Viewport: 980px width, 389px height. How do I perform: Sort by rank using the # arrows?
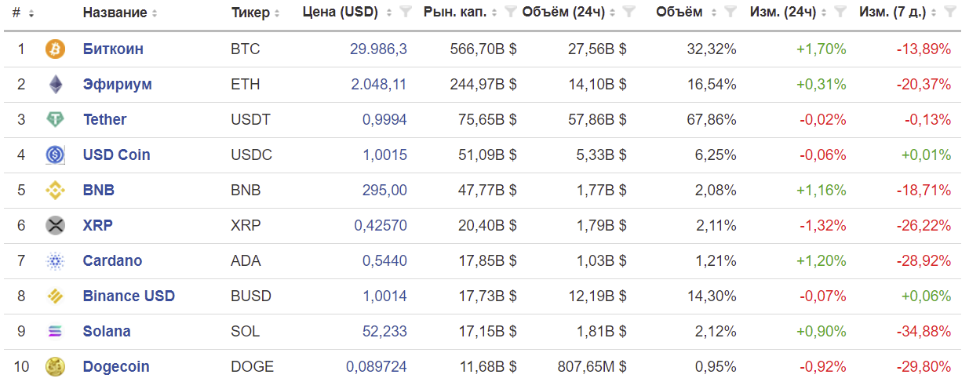(31, 13)
